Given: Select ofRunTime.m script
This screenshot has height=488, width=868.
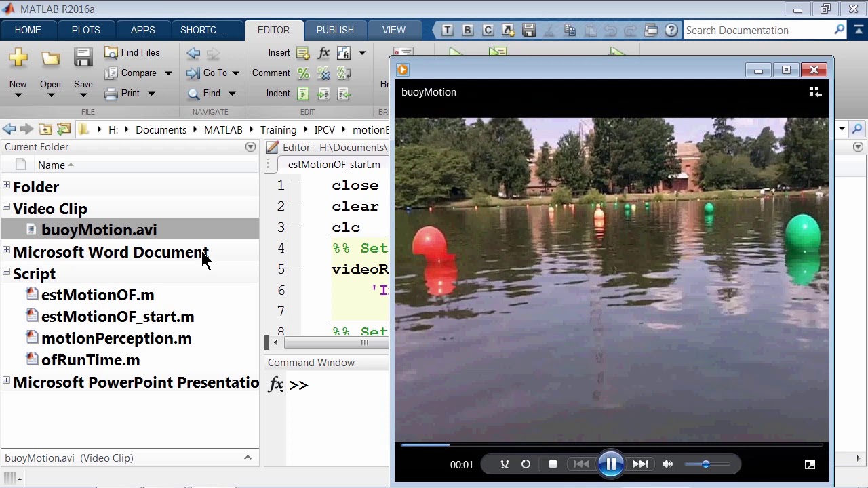Looking at the screenshot, I should (90, 360).
